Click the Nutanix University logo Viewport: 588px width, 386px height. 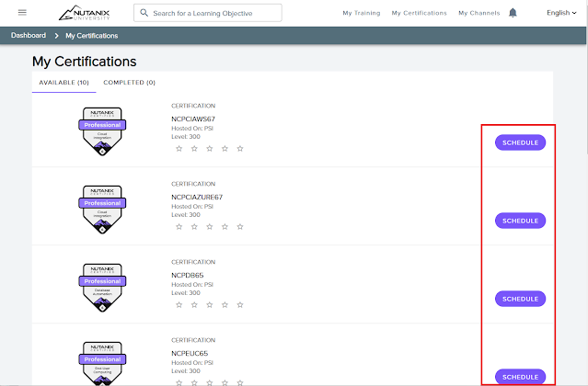click(x=85, y=13)
